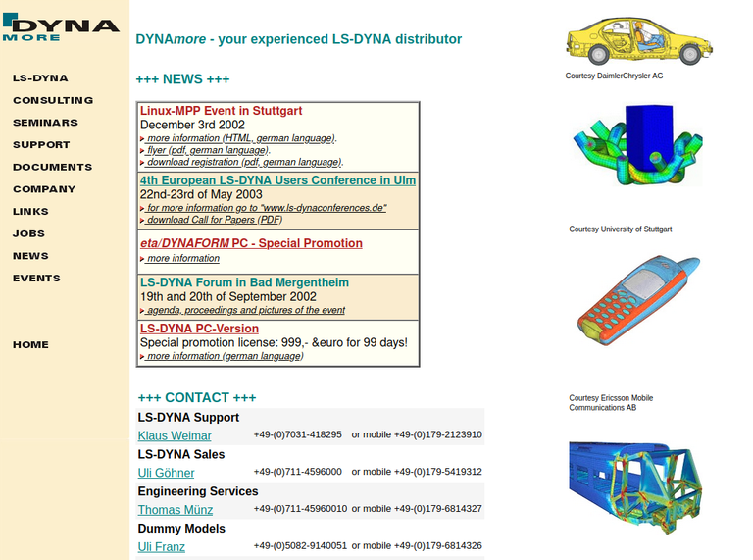Click the blue box tube-crush simulation image

coord(637,145)
